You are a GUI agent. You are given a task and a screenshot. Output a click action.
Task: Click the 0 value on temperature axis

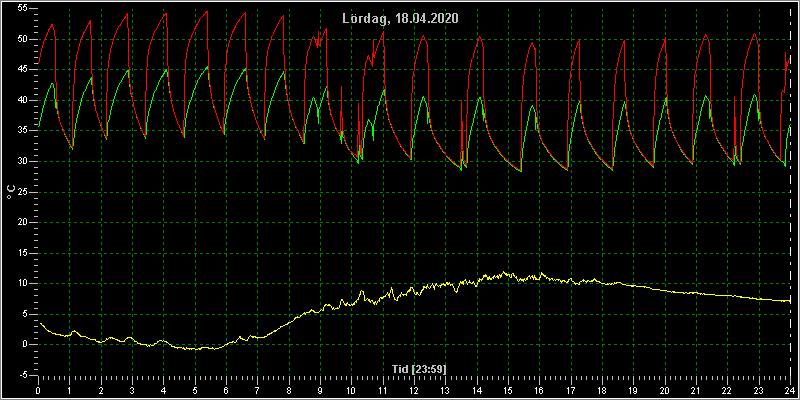click(x=26, y=344)
